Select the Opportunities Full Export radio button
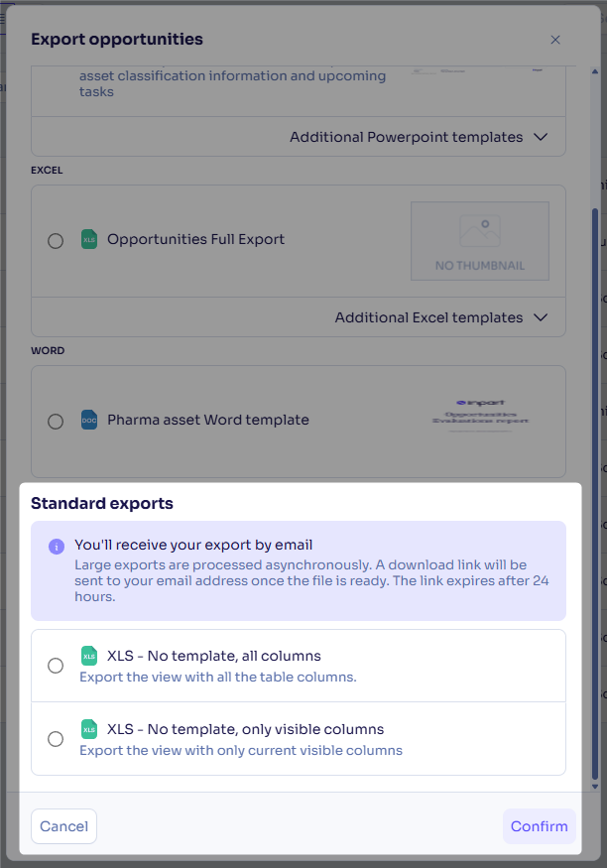 point(56,241)
